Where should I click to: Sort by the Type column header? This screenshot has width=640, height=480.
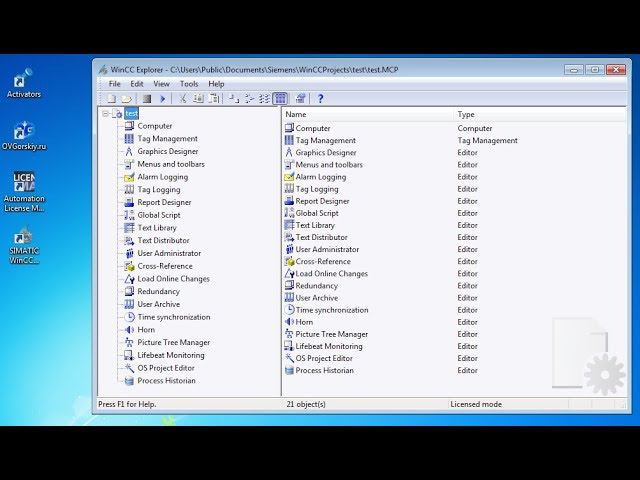[x=540, y=114]
